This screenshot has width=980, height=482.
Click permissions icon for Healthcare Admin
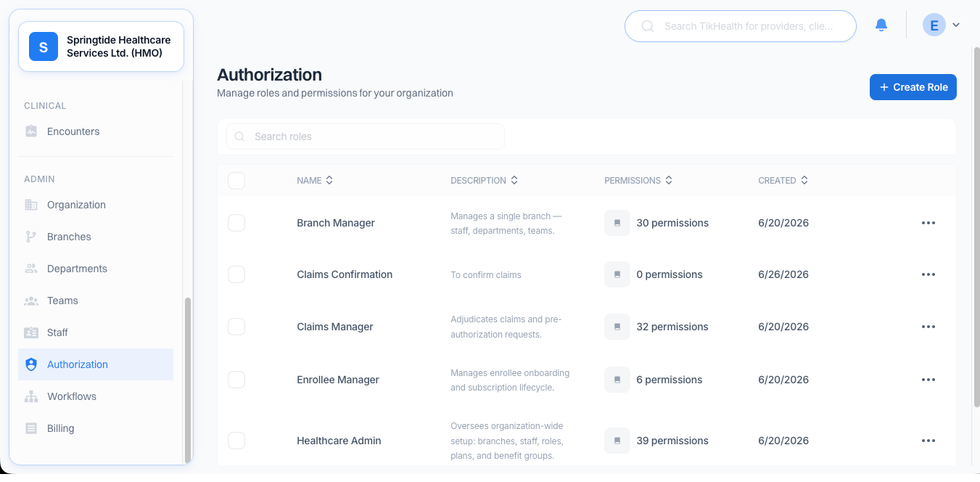click(617, 441)
